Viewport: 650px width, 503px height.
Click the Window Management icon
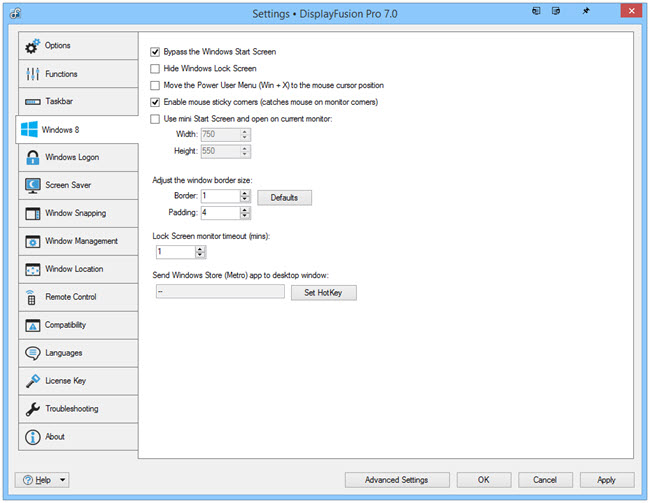(33, 241)
